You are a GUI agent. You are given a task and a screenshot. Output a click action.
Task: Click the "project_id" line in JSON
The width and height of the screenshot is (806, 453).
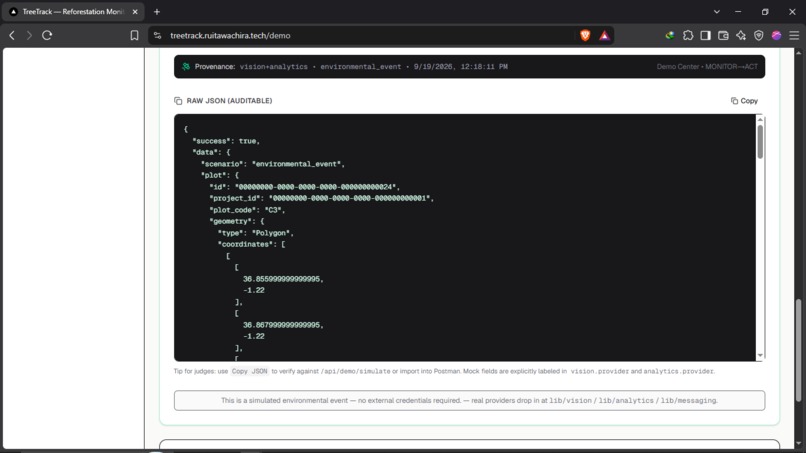point(322,198)
